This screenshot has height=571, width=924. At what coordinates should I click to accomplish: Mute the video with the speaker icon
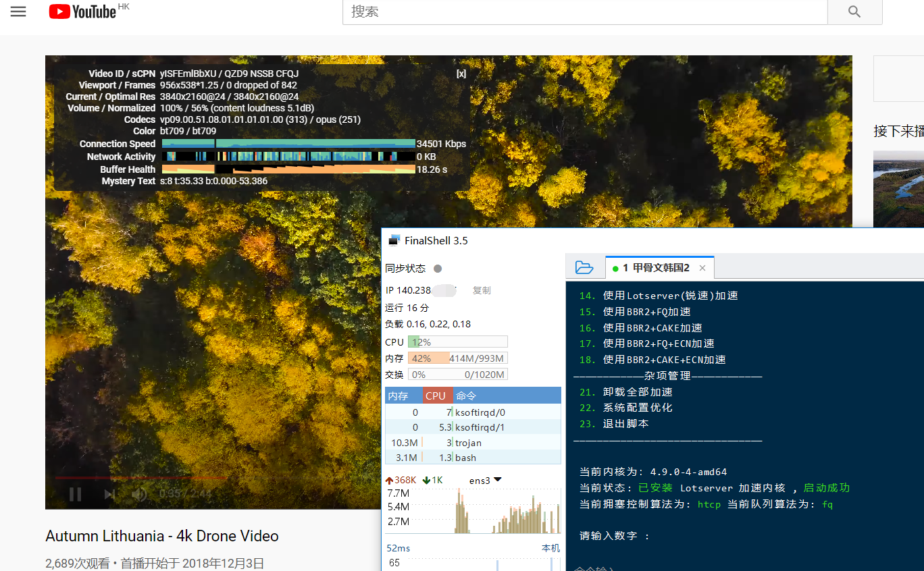[140, 494]
